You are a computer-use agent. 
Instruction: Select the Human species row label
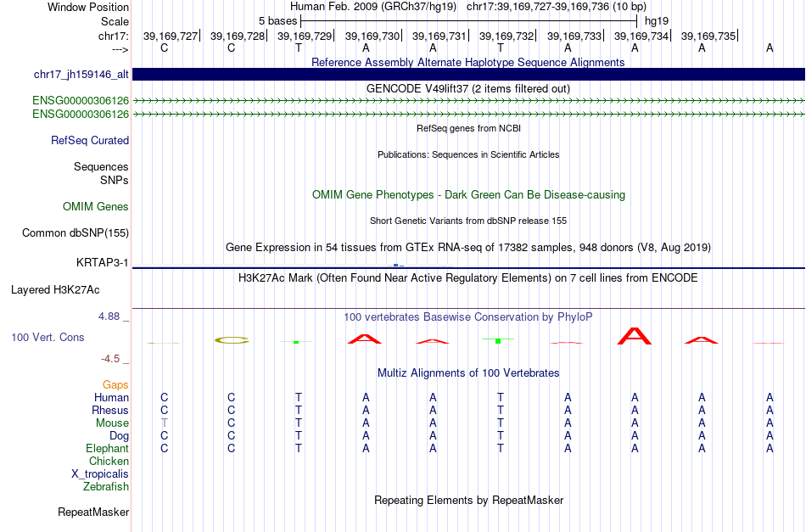click(111, 397)
